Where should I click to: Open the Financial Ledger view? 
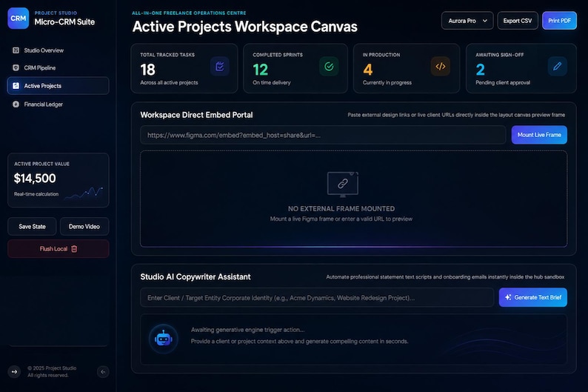(x=58, y=104)
